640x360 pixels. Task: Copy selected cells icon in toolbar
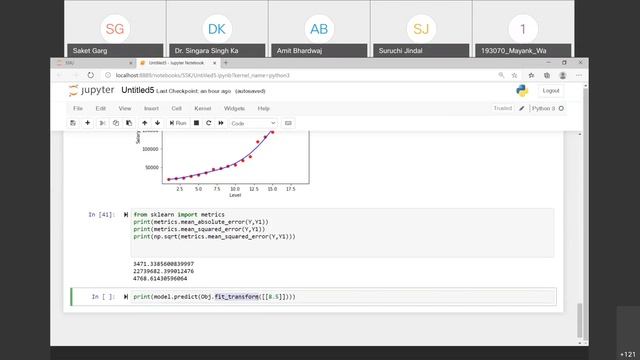[x=116, y=123]
